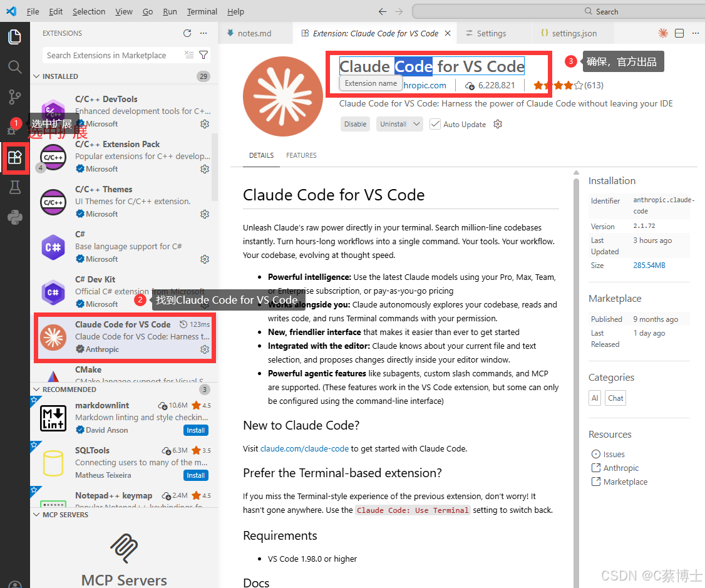Open Source Control view in activity bar
Viewport: 705px width, 588px height.
[15, 96]
